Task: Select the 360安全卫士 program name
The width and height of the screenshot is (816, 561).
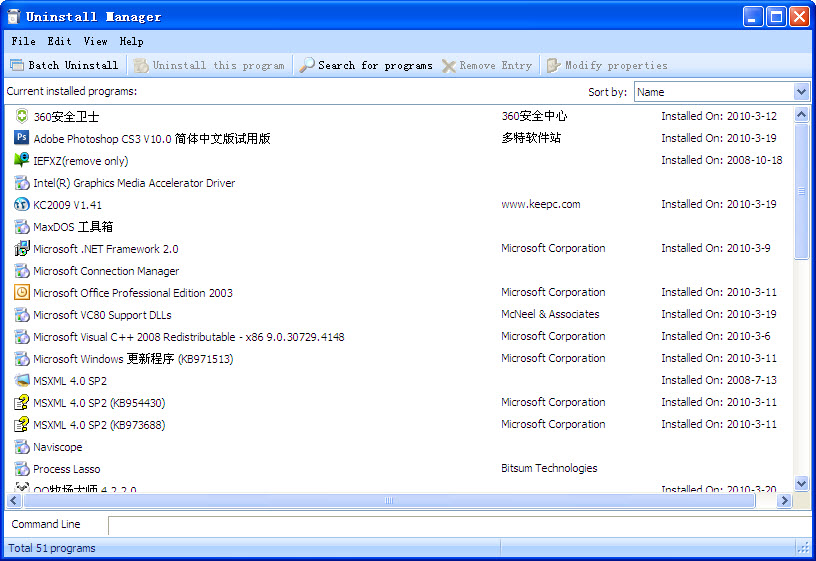Action: 66,117
